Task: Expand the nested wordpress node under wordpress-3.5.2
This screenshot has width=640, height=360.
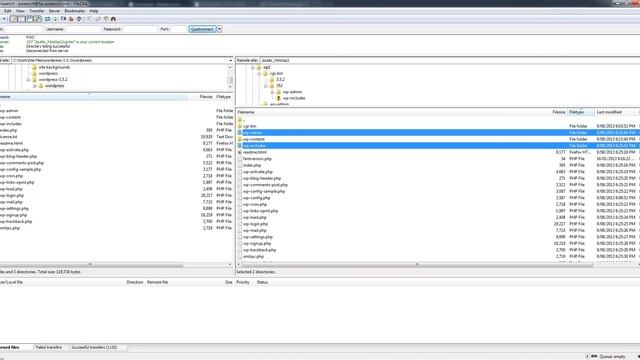Action: click(35, 86)
